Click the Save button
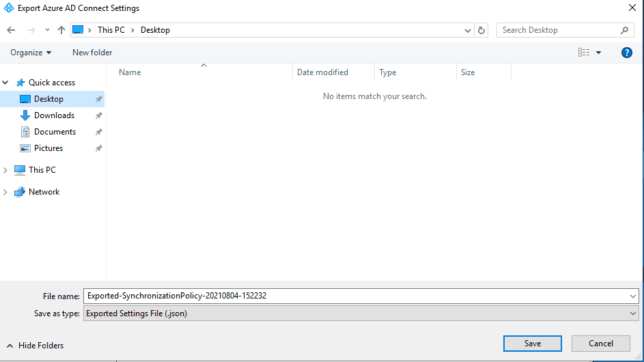Viewport: 644px width, 362px height. tap(532, 344)
